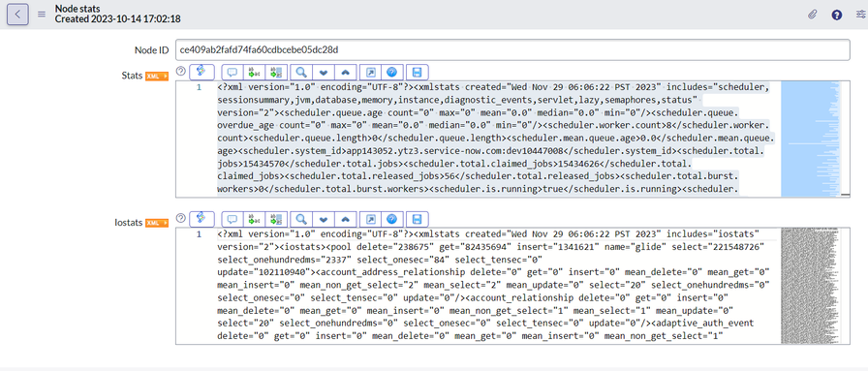Click the Replace icon in Stats toolbar
Screen dimensions: 868x371
click(254, 72)
